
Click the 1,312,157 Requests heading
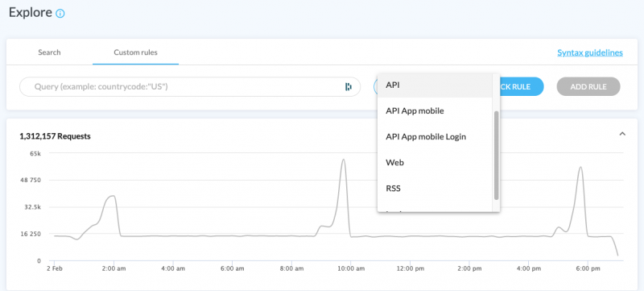tap(55, 136)
